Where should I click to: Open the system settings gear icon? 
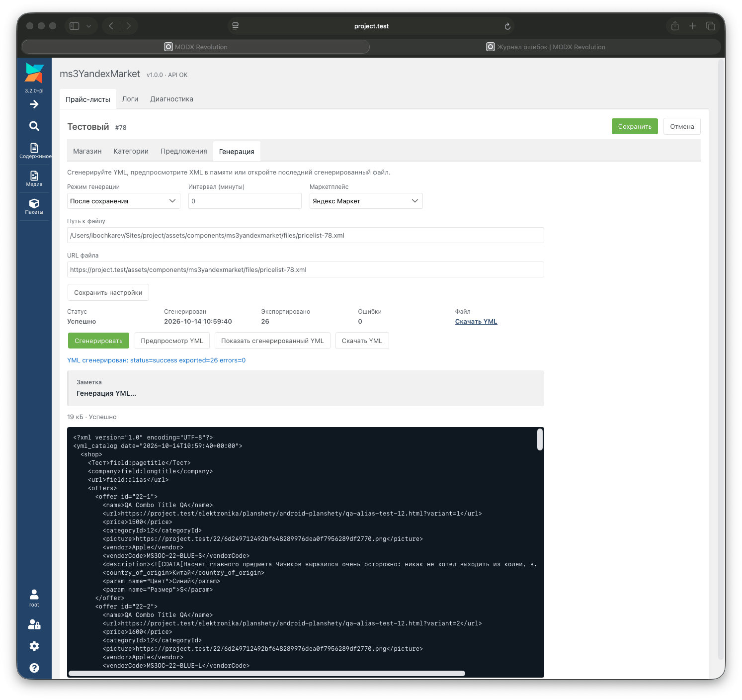[34, 646]
